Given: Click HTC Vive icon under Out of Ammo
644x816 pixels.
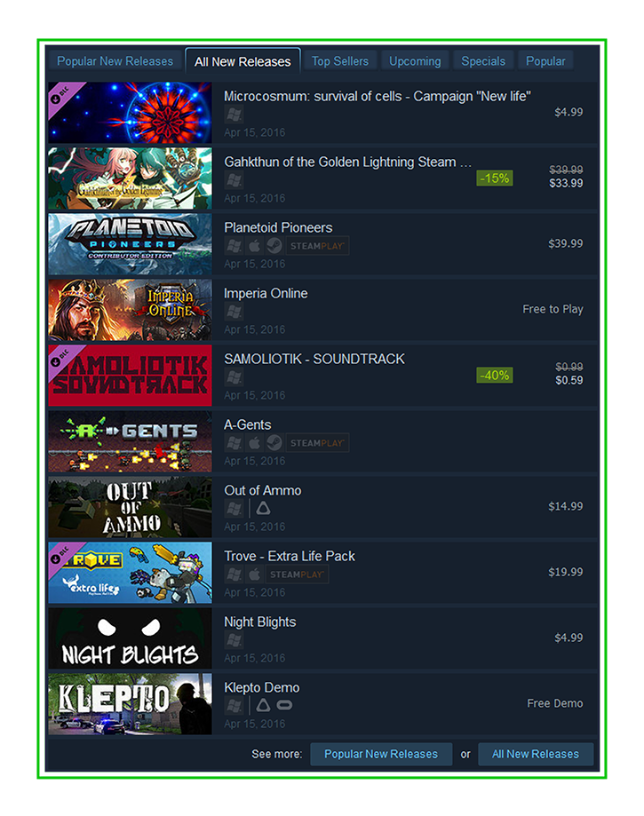Looking at the screenshot, I should (x=263, y=509).
